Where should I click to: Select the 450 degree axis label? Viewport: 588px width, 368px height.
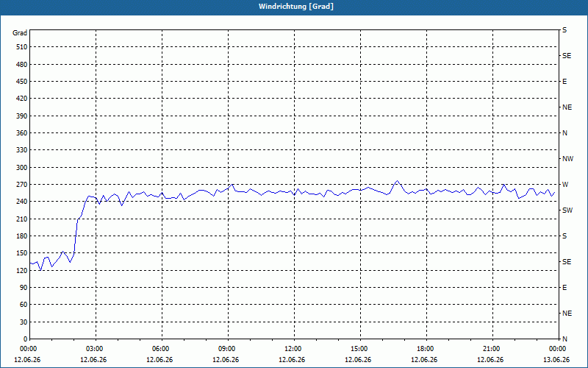coord(22,82)
